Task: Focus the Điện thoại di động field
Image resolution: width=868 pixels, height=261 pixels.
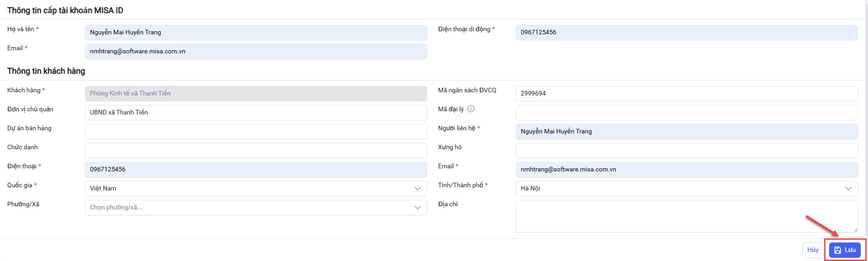Action: click(686, 33)
